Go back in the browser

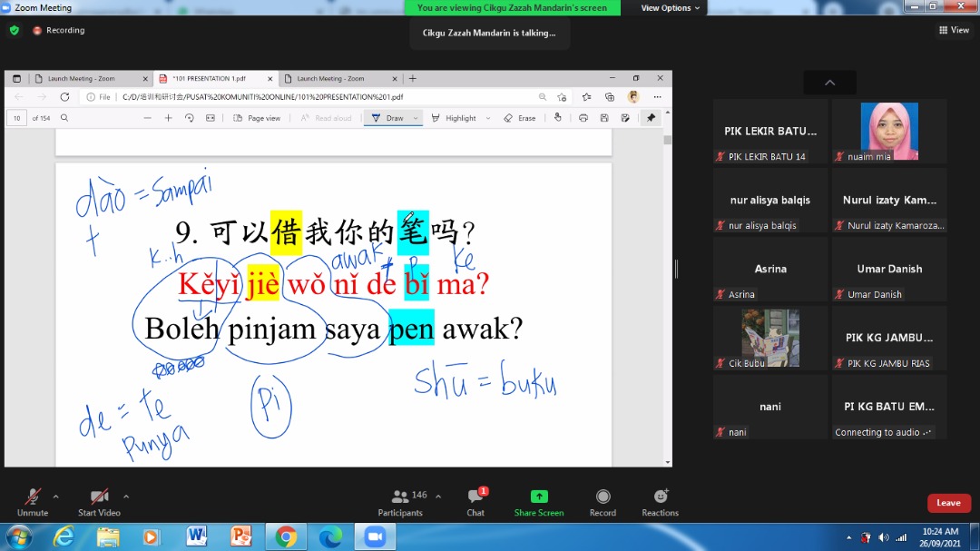19,97
